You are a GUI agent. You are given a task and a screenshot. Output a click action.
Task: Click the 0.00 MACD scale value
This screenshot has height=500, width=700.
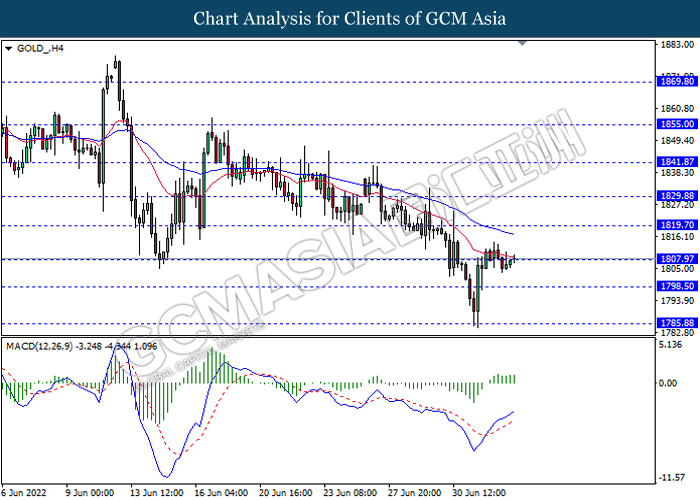[668, 383]
